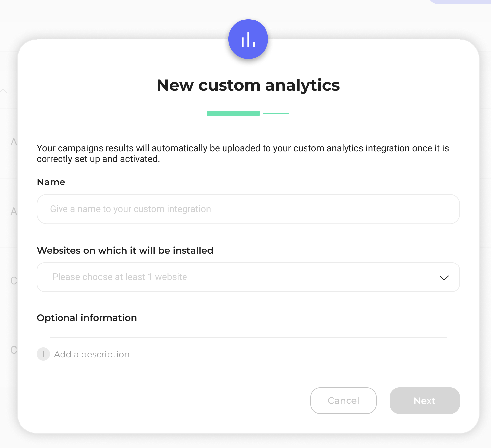Click the 'Add a description' link
Screen dimensions: 491x448
point(92,354)
